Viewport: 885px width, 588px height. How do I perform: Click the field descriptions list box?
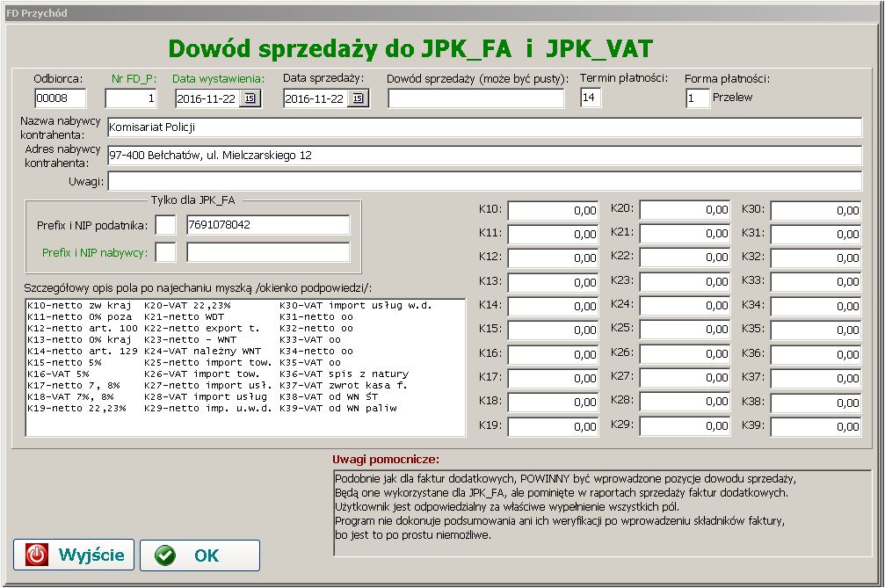245,367
